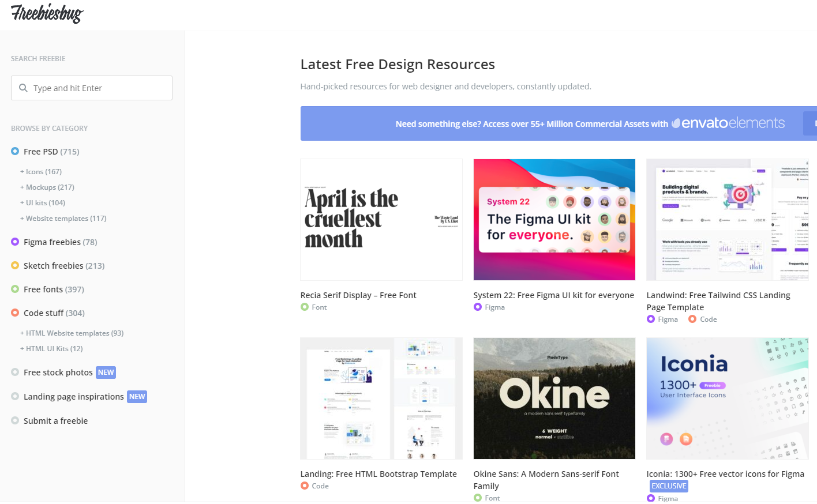Image resolution: width=817 pixels, height=504 pixels.
Task: Open the System 22 Figma UI kit thumbnail
Action: 554,220
